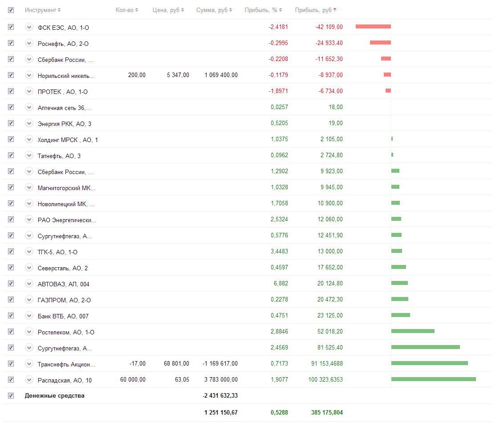Sort by the Прибыль, % column

[x=263, y=10]
